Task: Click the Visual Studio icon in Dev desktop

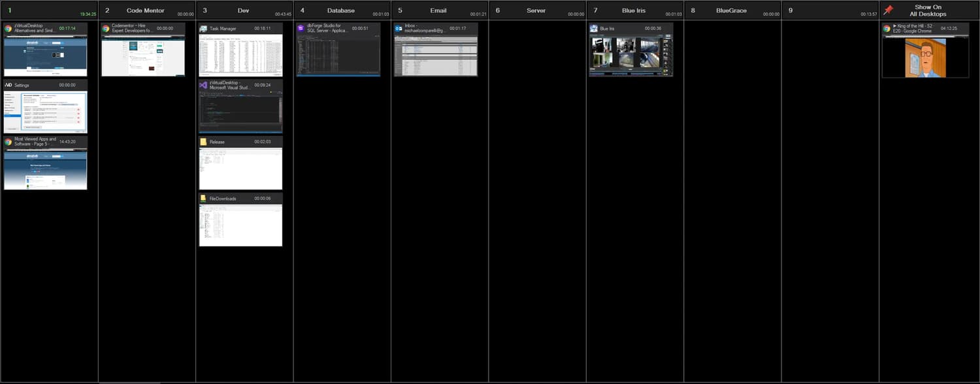Action: [203, 86]
